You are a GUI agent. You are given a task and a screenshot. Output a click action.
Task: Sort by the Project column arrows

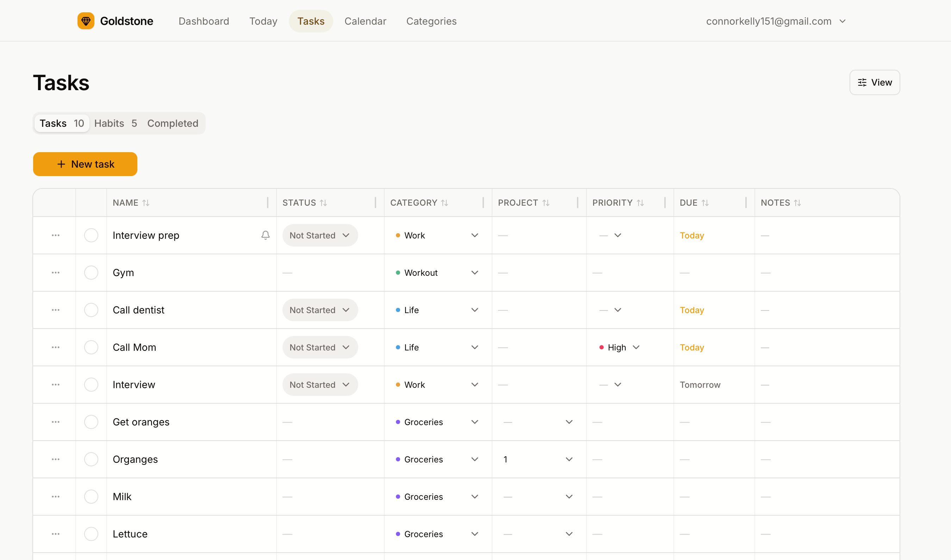[546, 203]
